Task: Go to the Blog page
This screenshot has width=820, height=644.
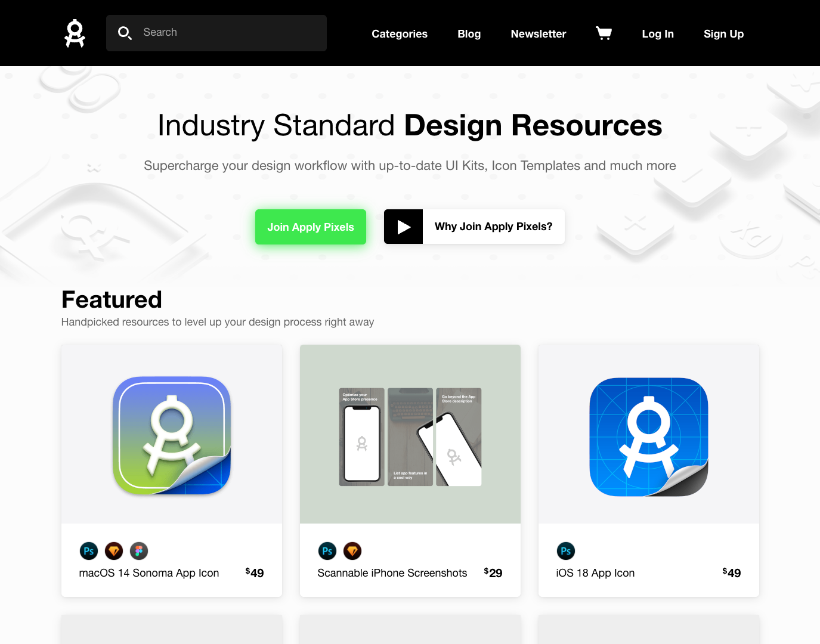Action: 469,34
